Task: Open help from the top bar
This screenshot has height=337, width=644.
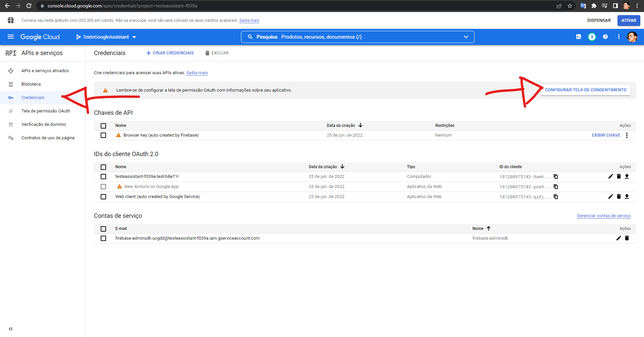Action: coord(605,37)
